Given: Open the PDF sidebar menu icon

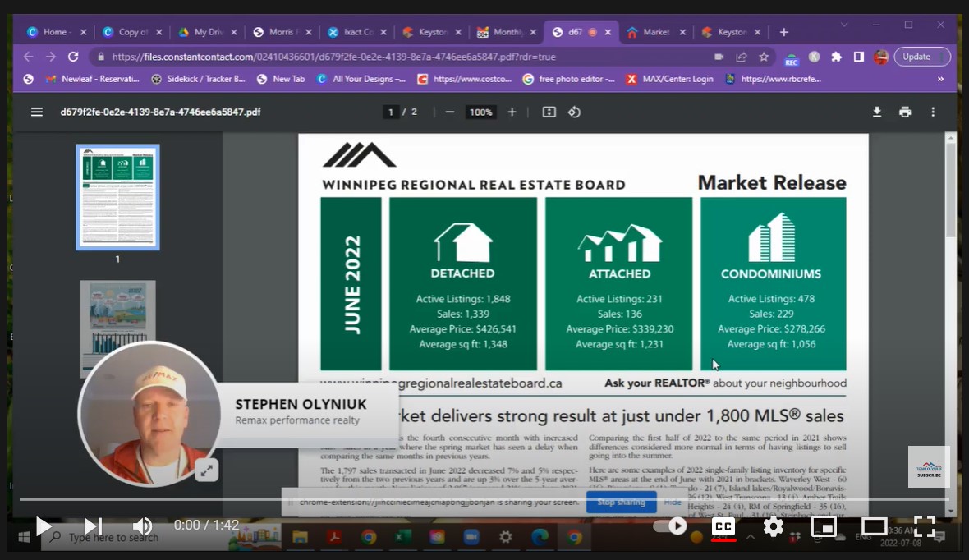Looking at the screenshot, I should click(x=36, y=112).
